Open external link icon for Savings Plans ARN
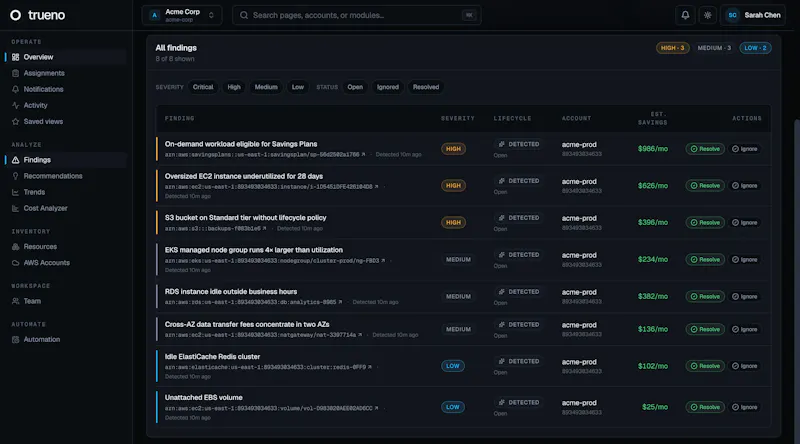Image resolution: width=800 pixels, height=444 pixels. [x=363, y=155]
